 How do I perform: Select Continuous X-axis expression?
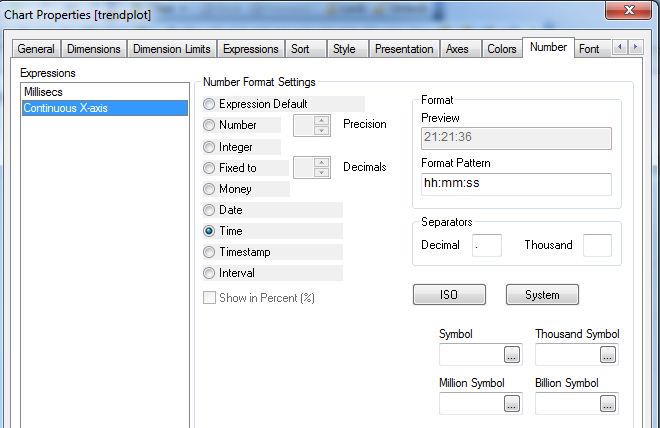coord(105,108)
